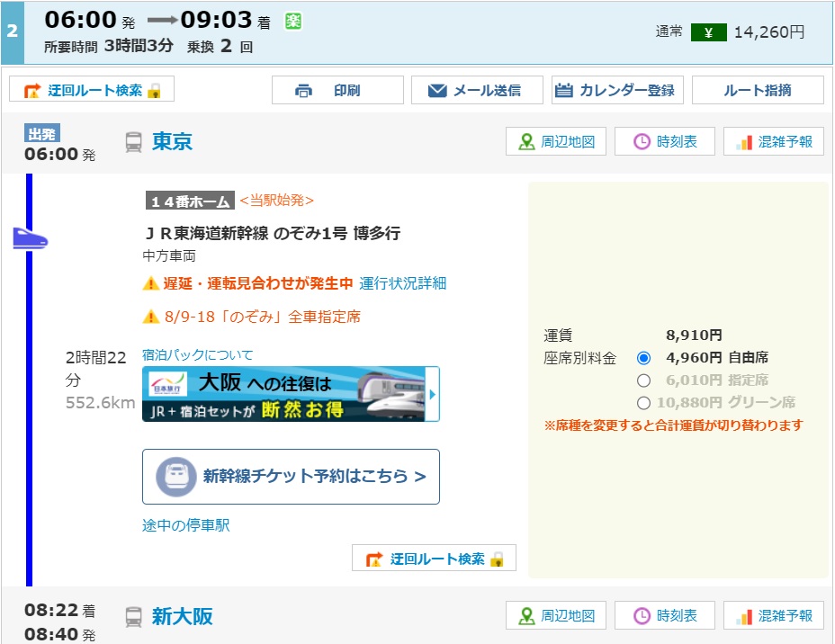Click clock icon in 東京 時刻表
Image resolution: width=835 pixels, height=644 pixels.
click(x=642, y=142)
